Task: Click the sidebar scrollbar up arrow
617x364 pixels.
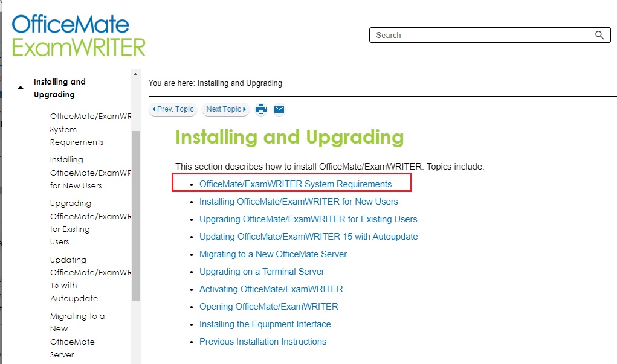Action: [x=135, y=75]
